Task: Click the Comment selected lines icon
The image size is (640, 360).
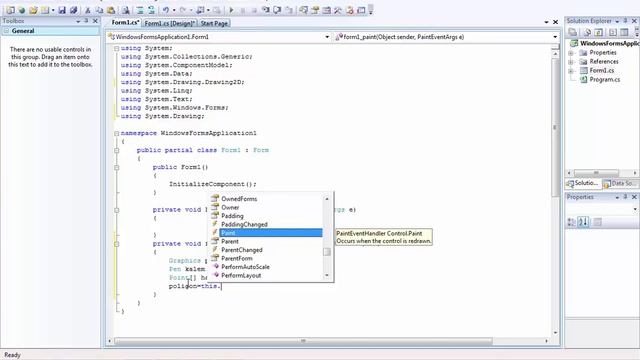Action: (140, 10)
